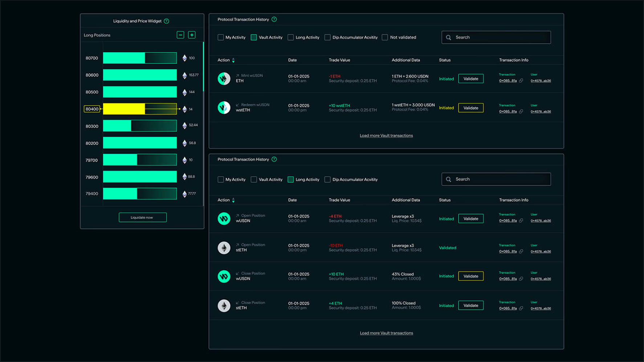Click the 80400 highlighted price label

pyautogui.click(x=92, y=109)
